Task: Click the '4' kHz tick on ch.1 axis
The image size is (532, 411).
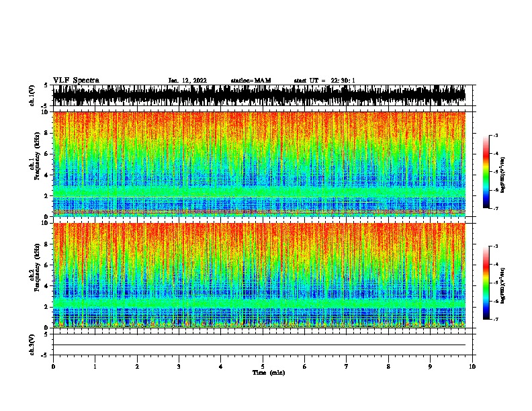Action: tap(47, 175)
